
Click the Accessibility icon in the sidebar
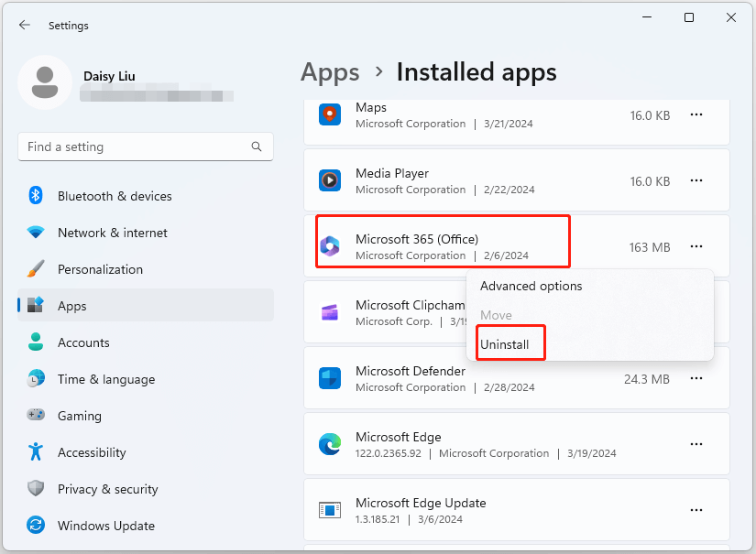(36, 452)
